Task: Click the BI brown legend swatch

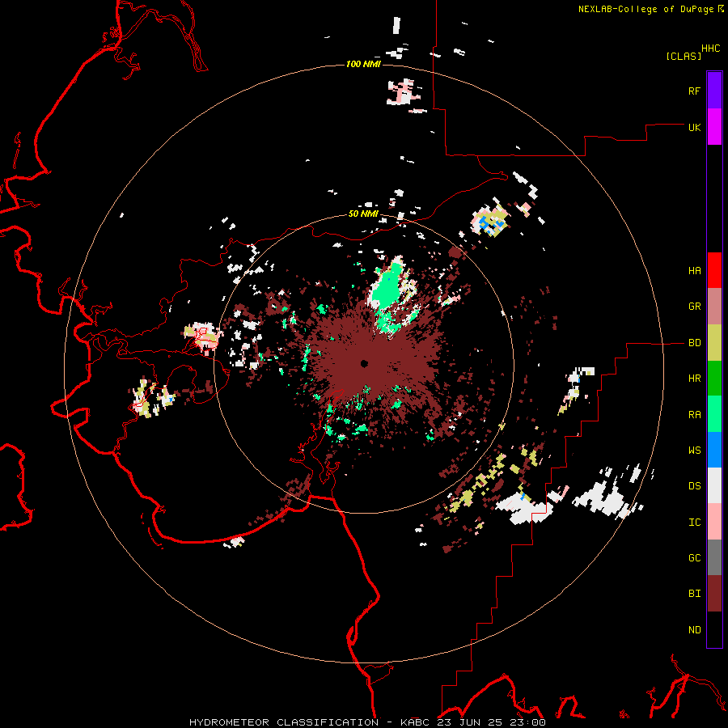Action: (714, 594)
